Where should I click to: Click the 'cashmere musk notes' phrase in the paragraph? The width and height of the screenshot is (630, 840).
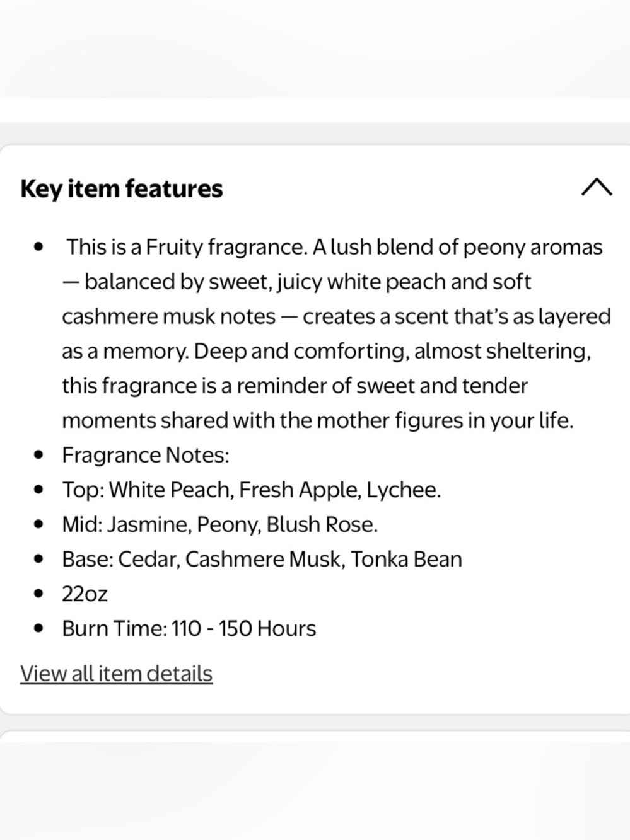coord(168,316)
